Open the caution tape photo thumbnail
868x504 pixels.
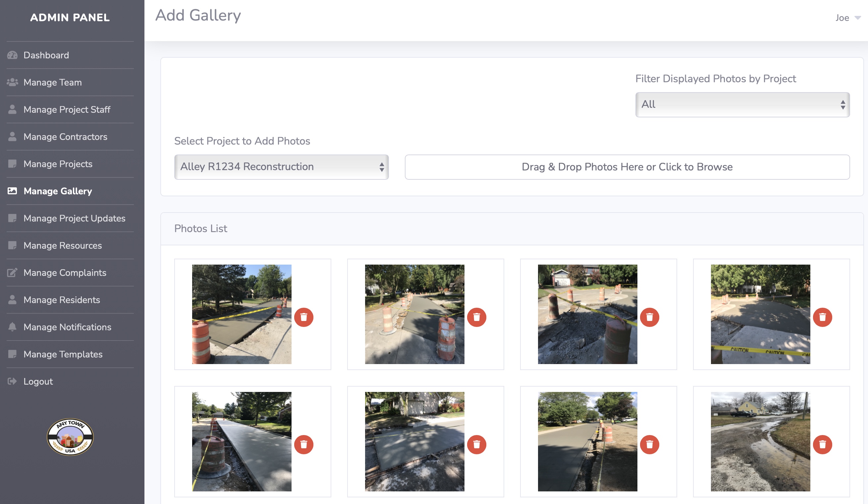click(761, 314)
